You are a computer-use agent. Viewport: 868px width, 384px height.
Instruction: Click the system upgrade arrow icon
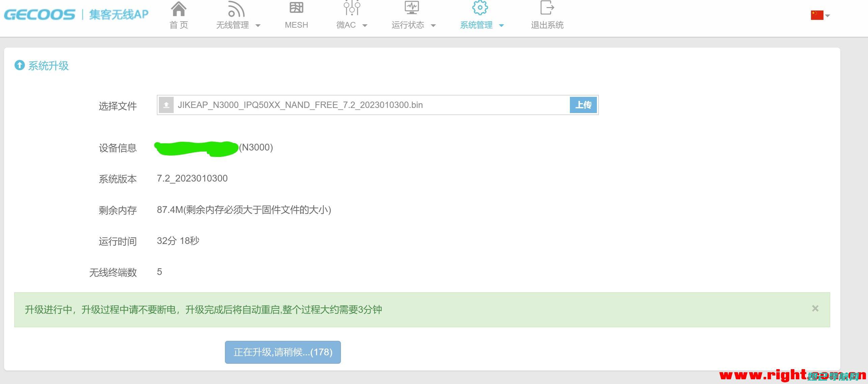click(x=20, y=65)
